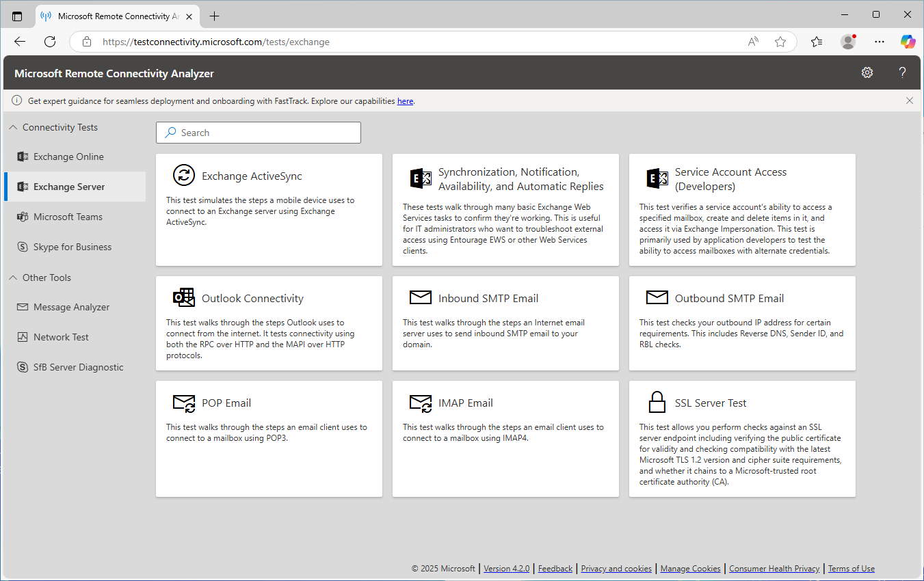Click the POP Email envelope icon
The image size is (924, 581).
click(x=184, y=403)
